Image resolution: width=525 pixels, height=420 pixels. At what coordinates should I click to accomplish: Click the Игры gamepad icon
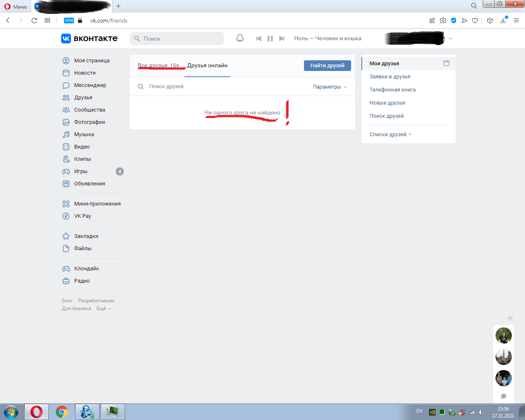point(66,171)
